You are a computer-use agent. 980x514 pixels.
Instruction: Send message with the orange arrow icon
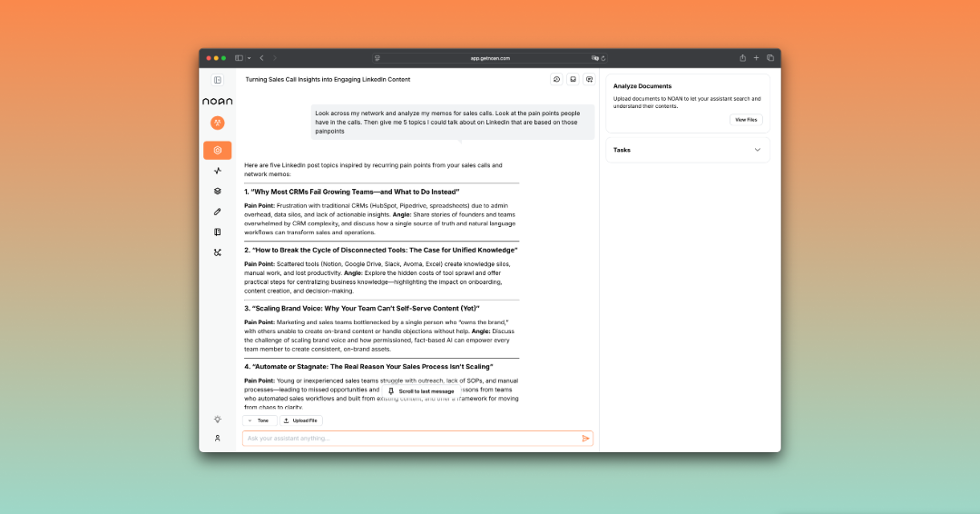[x=585, y=439]
